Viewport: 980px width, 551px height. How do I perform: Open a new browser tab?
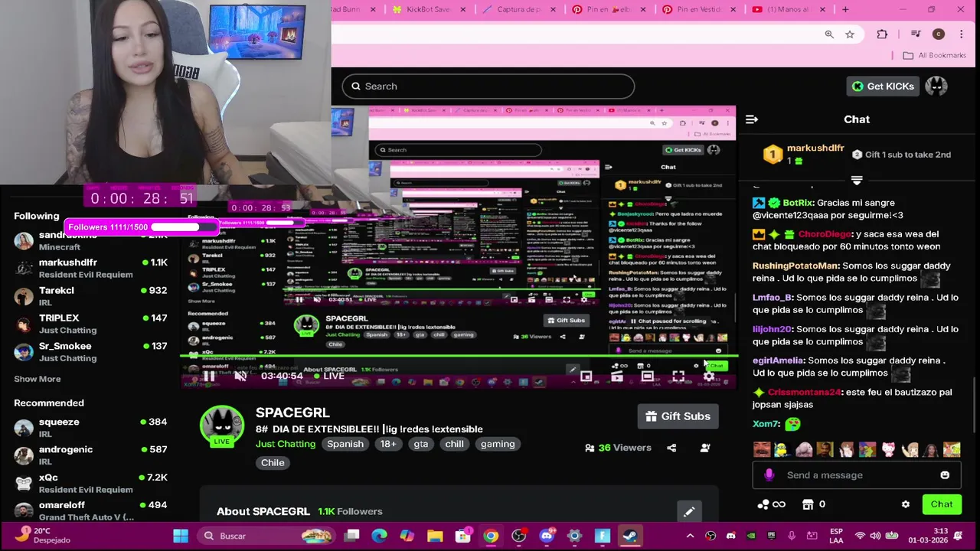click(x=845, y=9)
